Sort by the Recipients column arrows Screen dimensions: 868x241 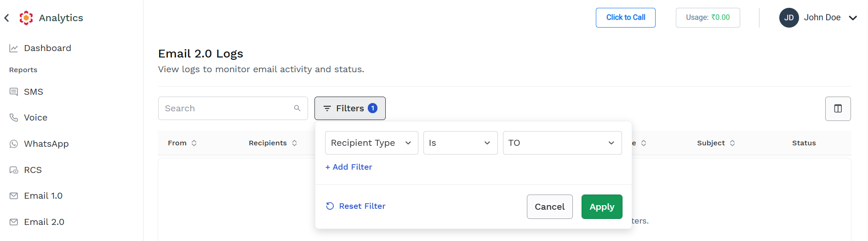(x=294, y=143)
